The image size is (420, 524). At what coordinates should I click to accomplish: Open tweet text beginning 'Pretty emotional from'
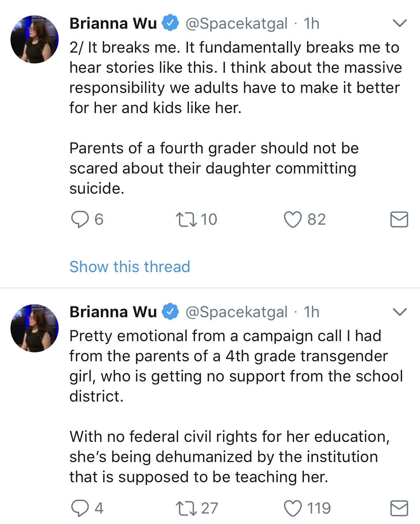[x=236, y=406]
